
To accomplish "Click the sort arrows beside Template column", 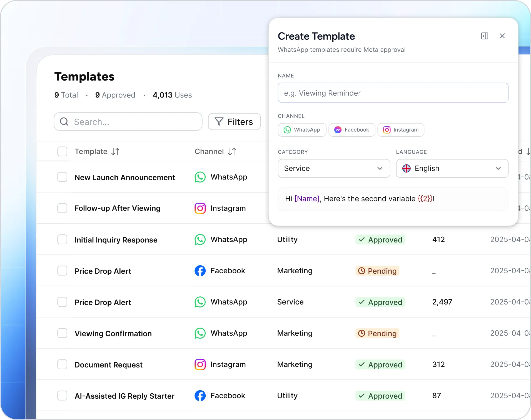I will pyautogui.click(x=115, y=152).
